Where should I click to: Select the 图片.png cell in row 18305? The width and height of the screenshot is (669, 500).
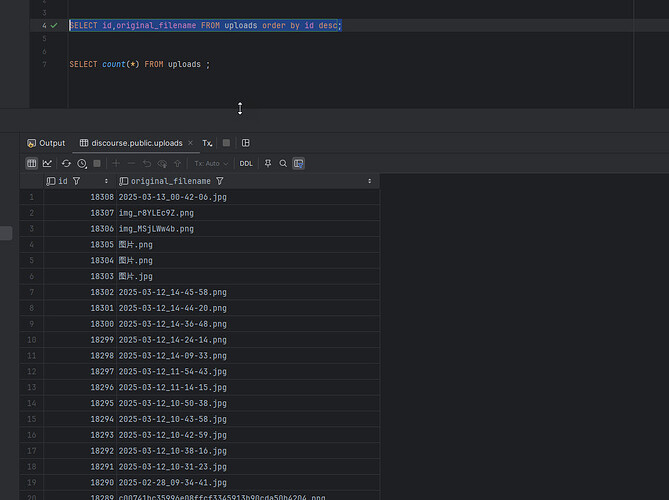coord(248,244)
